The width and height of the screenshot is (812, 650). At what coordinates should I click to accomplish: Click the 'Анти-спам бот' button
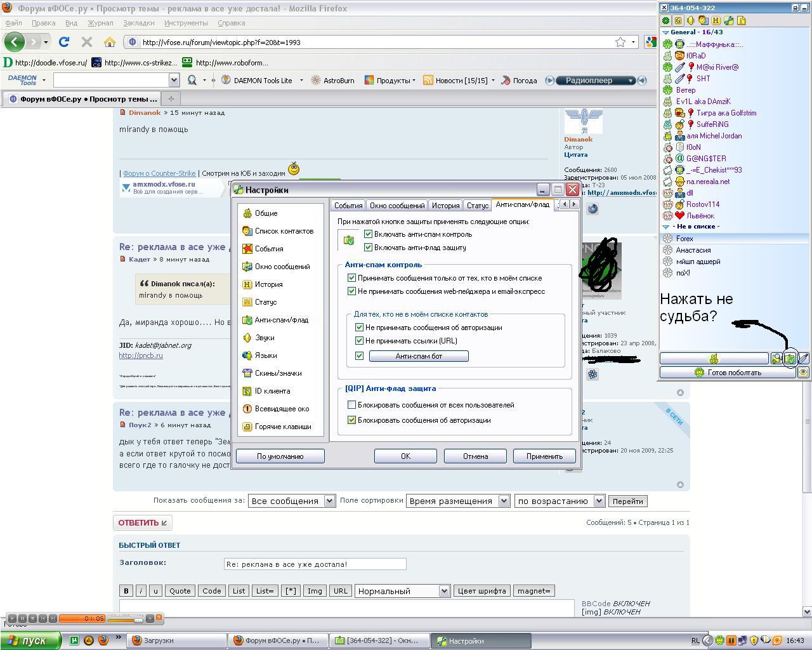[419, 356]
